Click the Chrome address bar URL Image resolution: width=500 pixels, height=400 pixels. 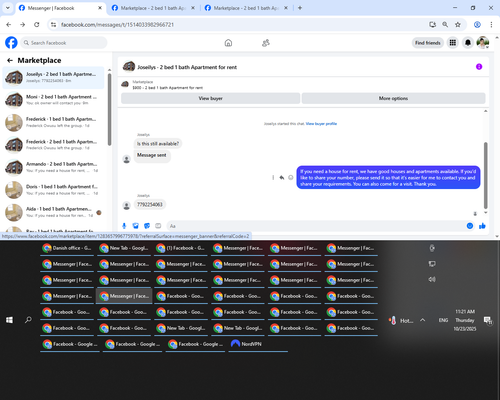pos(117,25)
